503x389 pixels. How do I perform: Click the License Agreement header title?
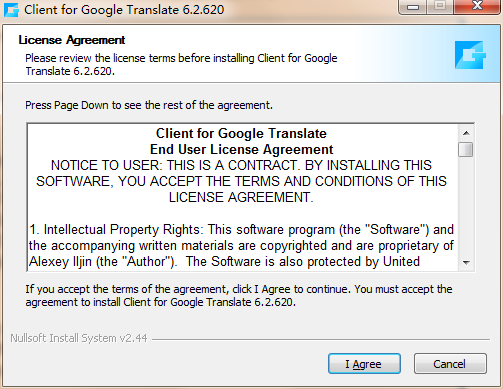point(72,40)
